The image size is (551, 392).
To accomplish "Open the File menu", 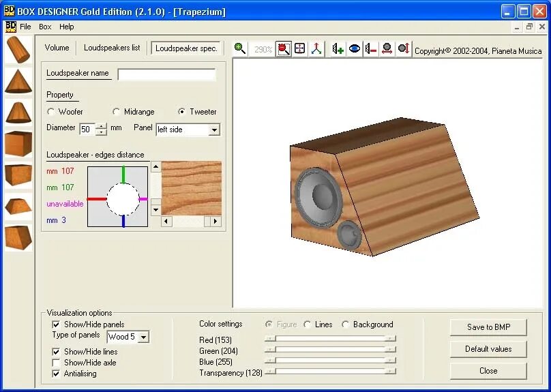I will click(25, 27).
